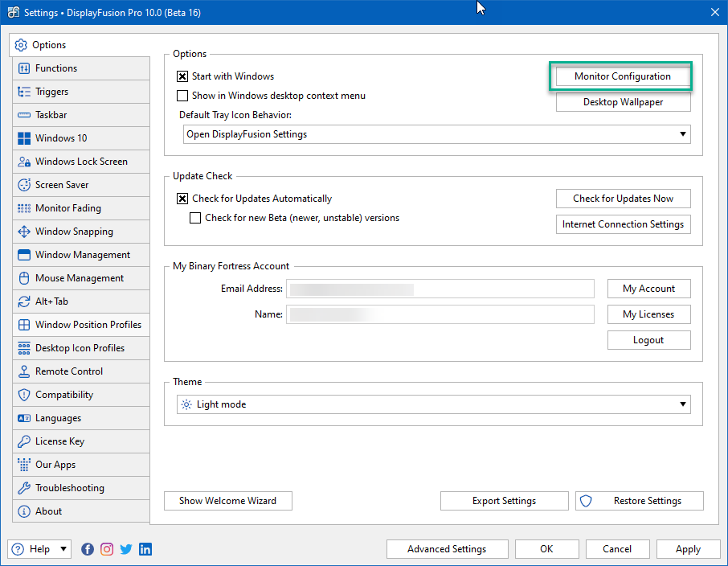728x566 pixels.
Task: Click the Window Management icon
Action: tap(23, 255)
